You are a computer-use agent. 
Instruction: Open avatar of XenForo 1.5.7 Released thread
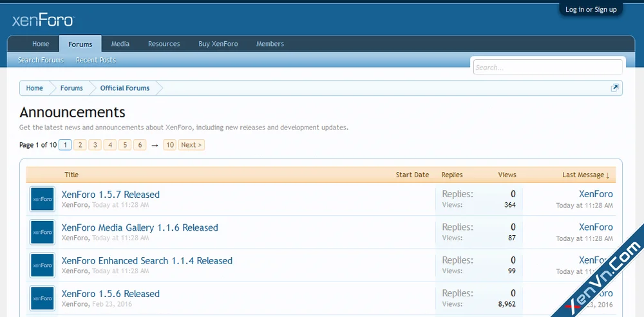pos(43,199)
